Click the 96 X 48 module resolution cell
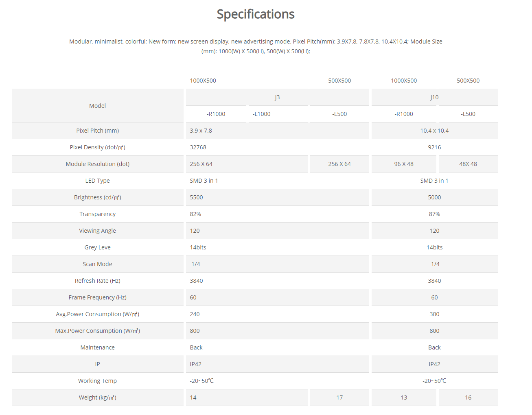Screen dimensions: 532x415 404,164
